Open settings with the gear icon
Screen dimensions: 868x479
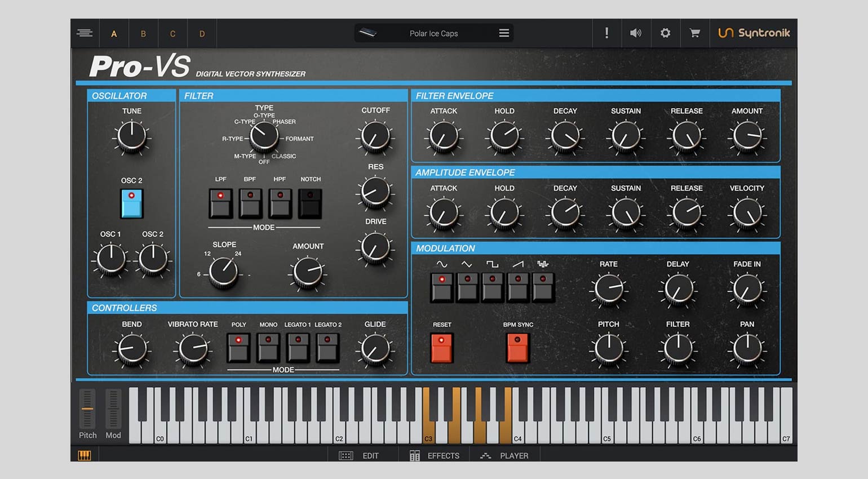[x=665, y=33]
